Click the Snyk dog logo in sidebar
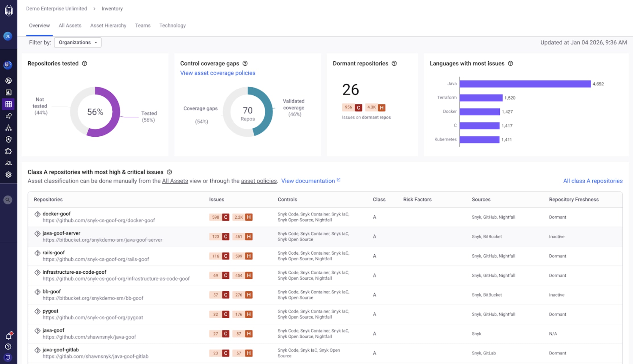 (9, 11)
